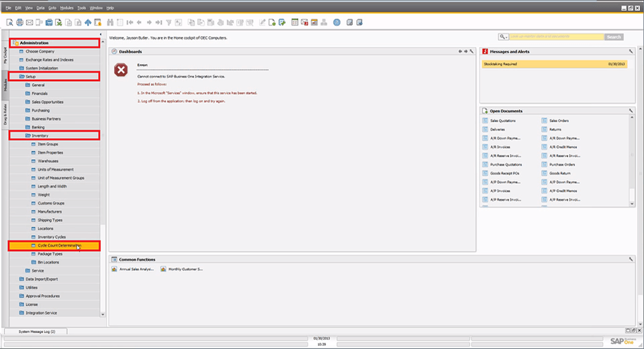644x349 pixels.
Task: Click Open Documents scroll down arrow
Action: pyautogui.click(x=632, y=203)
